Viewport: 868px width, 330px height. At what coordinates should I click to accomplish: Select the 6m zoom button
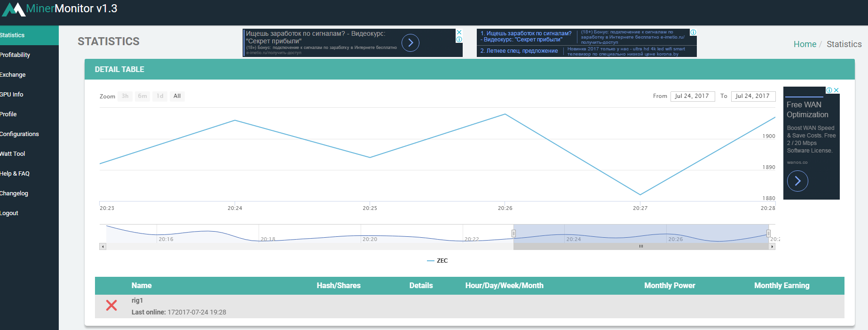142,96
